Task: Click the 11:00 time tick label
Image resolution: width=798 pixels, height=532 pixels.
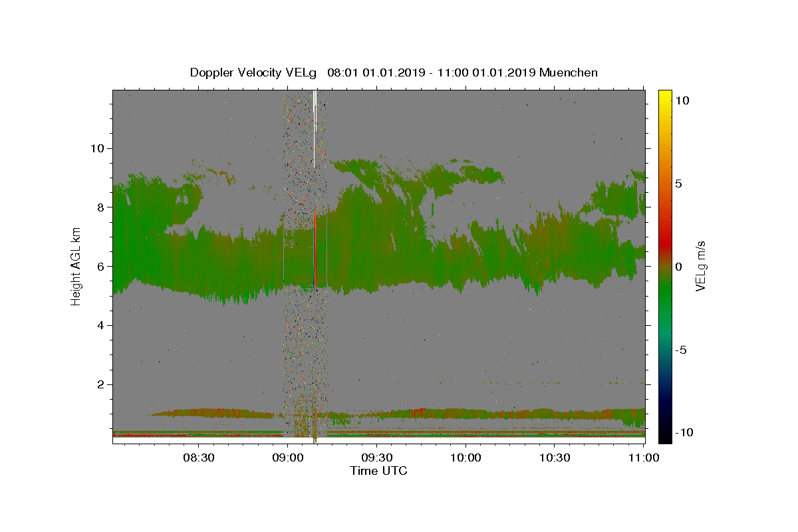Action: (644, 458)
